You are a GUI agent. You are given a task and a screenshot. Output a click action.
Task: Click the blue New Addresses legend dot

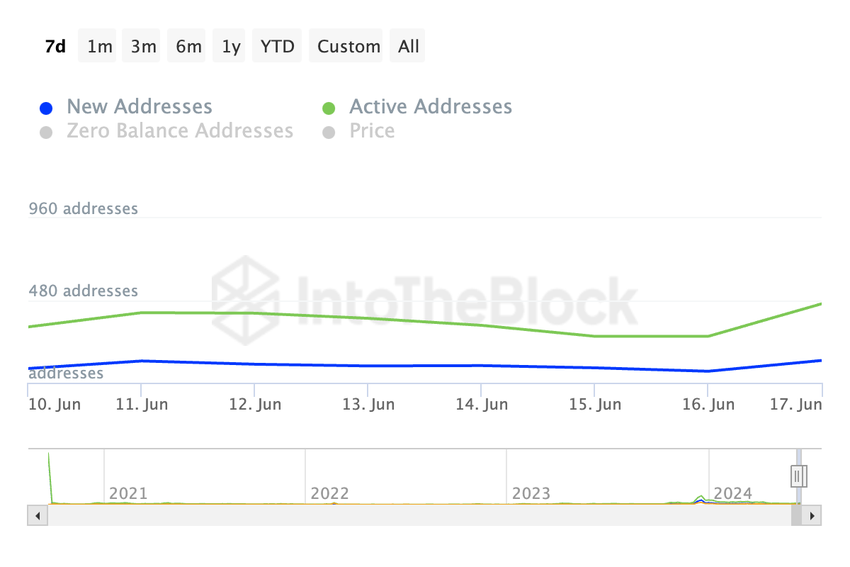46,108
